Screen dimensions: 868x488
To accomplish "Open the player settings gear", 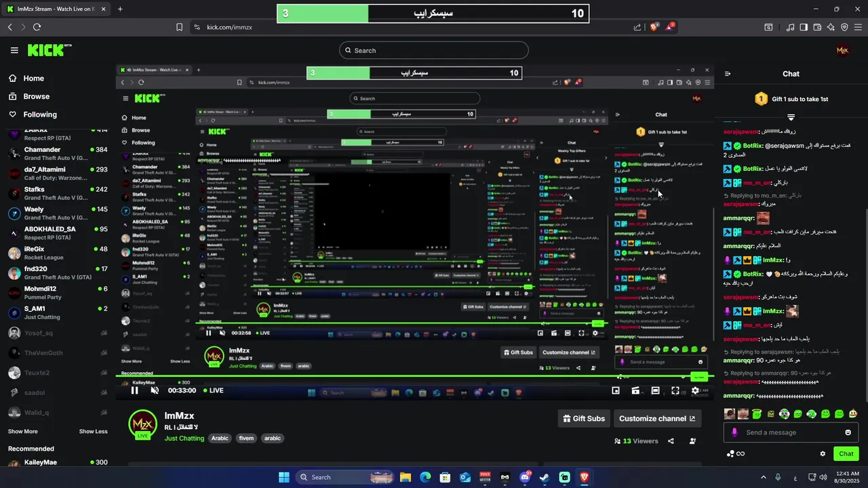I will pos(695,390).
